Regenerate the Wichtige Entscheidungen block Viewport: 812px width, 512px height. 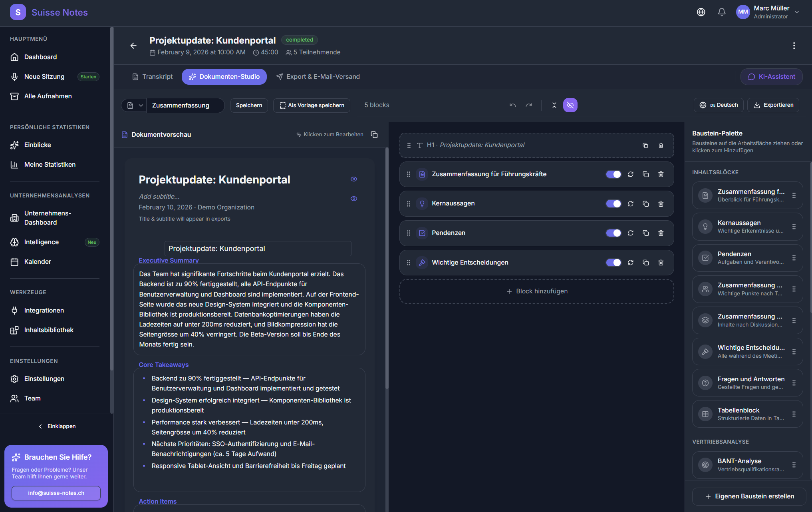631,263
